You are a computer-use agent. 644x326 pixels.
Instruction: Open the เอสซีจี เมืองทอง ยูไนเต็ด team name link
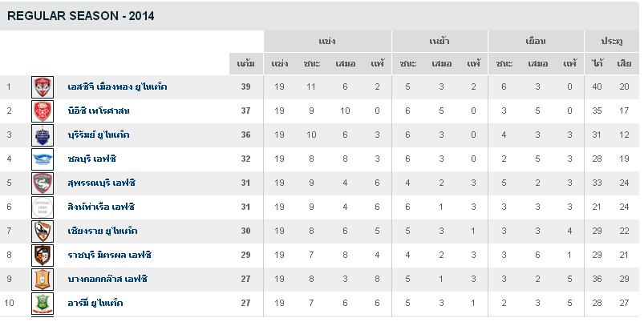click(117, 87)
